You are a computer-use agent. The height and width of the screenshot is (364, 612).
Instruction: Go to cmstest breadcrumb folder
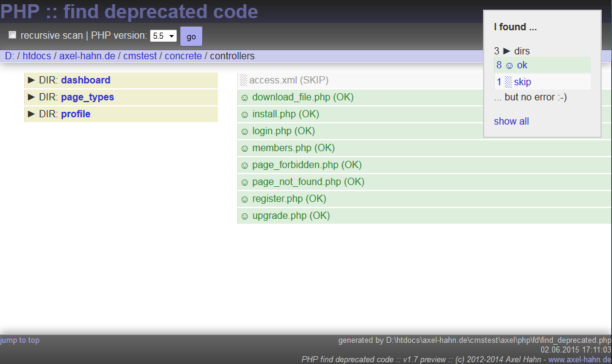(x=140, y=56)
